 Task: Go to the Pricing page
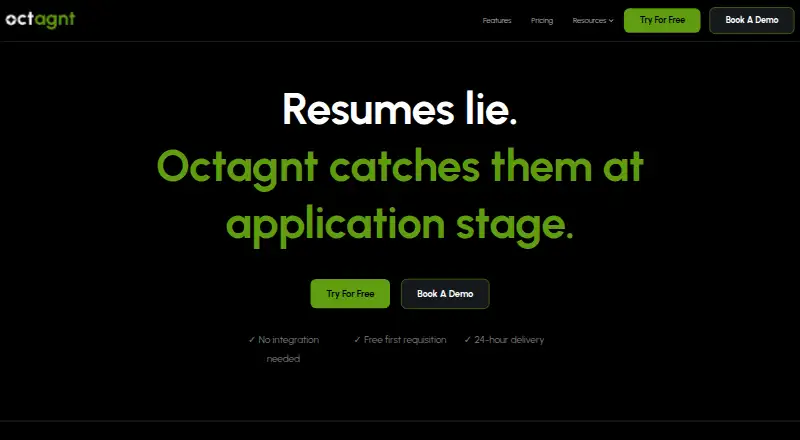coord(542,20)
